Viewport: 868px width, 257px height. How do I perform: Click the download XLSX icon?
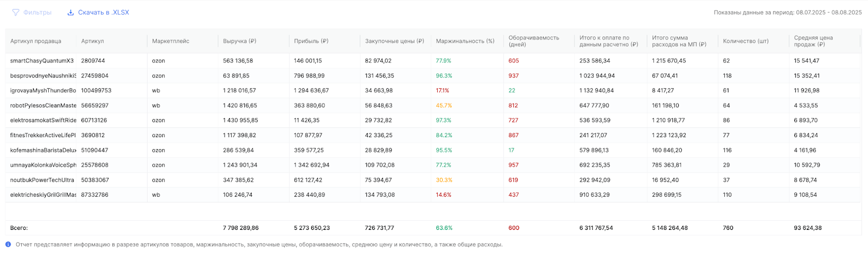pos(71,12)
